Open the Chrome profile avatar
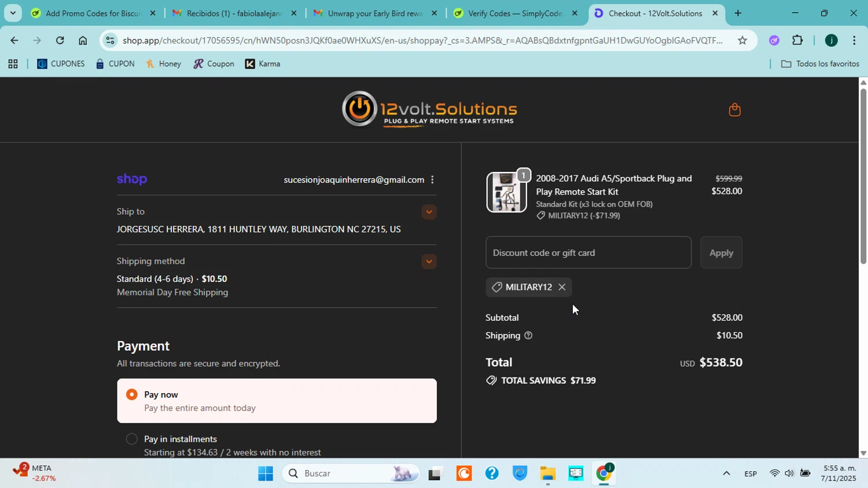Viewport: 868px width, 488px height. [831, 41]
